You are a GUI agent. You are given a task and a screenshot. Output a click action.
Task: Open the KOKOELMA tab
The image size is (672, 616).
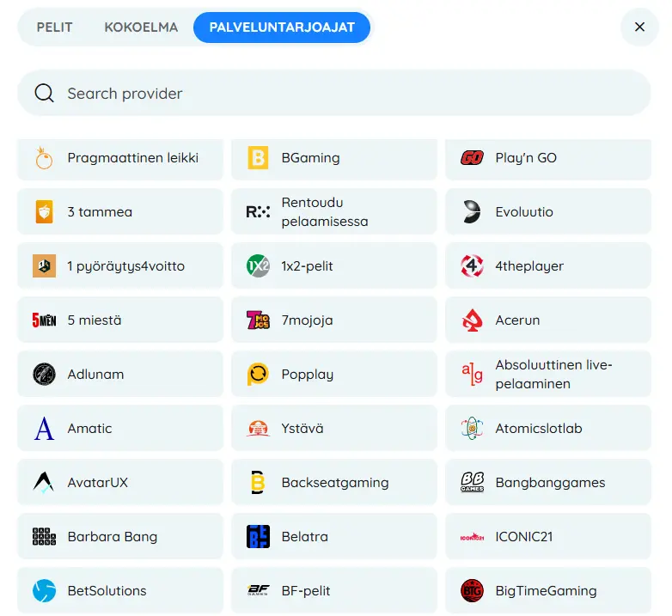[141, 27]
